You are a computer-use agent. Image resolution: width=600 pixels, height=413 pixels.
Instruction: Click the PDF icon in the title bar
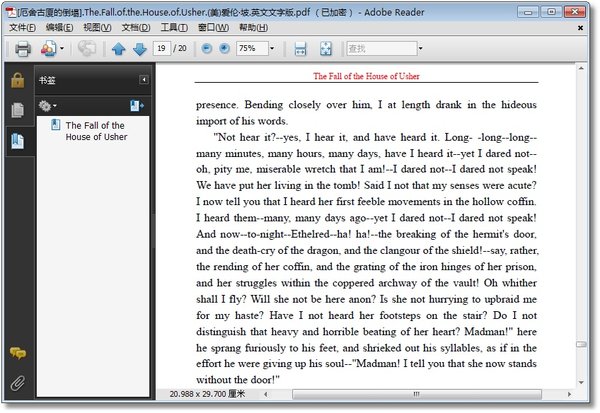[11, 12]
